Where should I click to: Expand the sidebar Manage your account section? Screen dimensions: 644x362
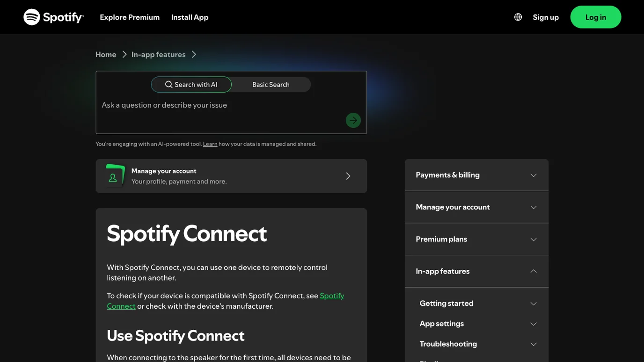(476, 207)
